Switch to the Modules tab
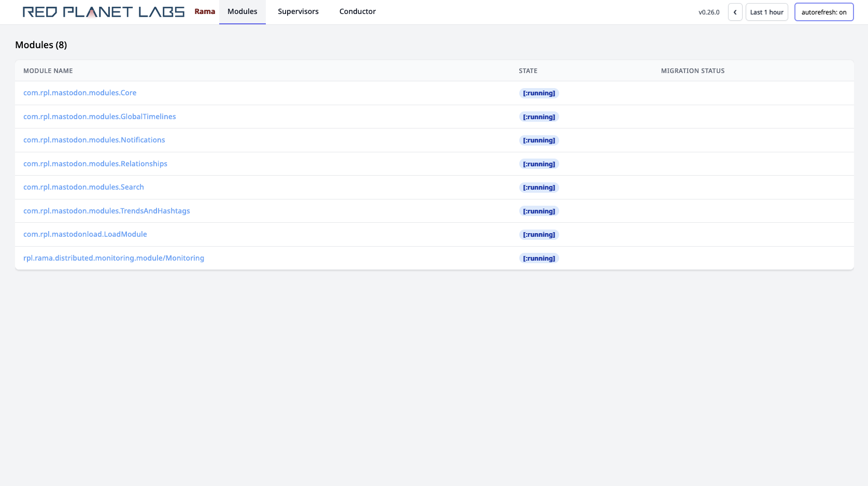This screenshot has height=486, width=868. tap(243, 12)
